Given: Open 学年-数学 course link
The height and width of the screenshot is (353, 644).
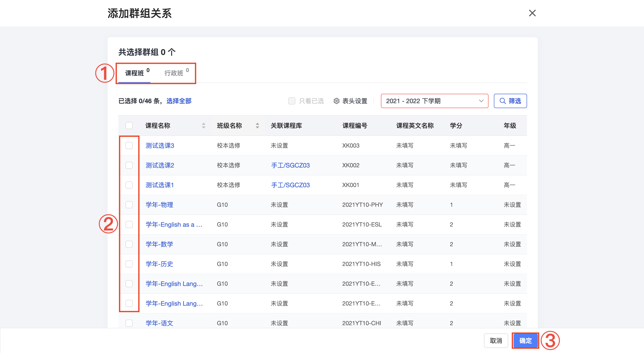Looking at the screenshot, I should click(160, 244).
